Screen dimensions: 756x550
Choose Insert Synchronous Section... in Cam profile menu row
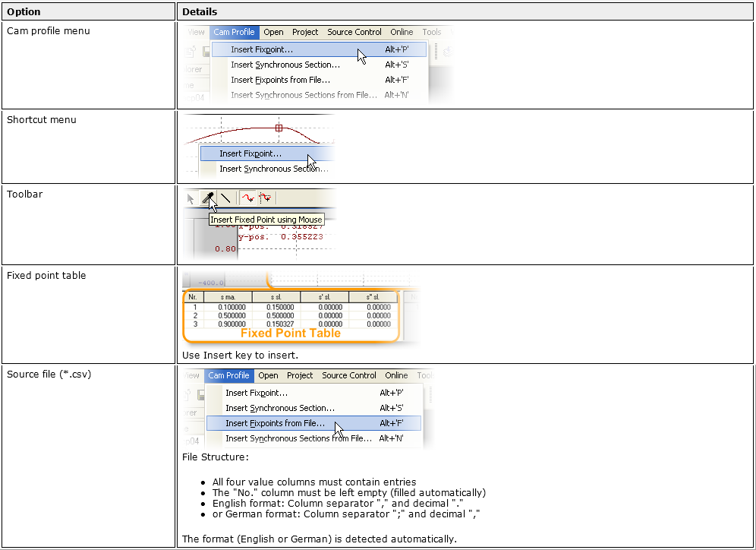click(x=320, y=65)
